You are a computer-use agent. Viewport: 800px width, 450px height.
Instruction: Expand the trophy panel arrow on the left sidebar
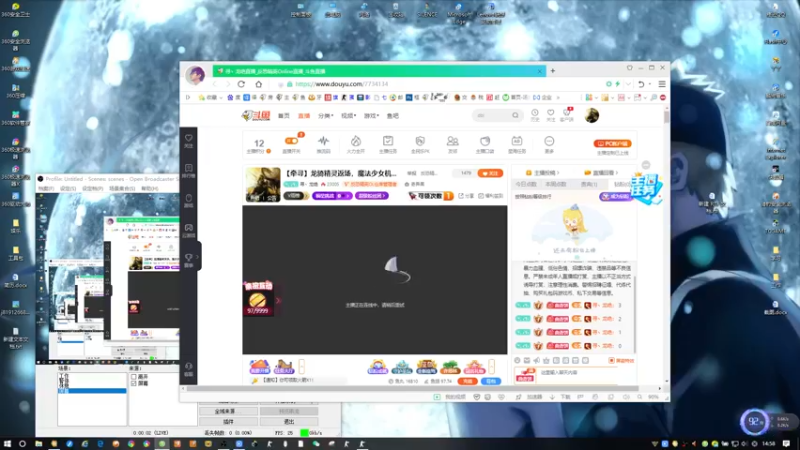pyautogui.click(x=198, y=257)
